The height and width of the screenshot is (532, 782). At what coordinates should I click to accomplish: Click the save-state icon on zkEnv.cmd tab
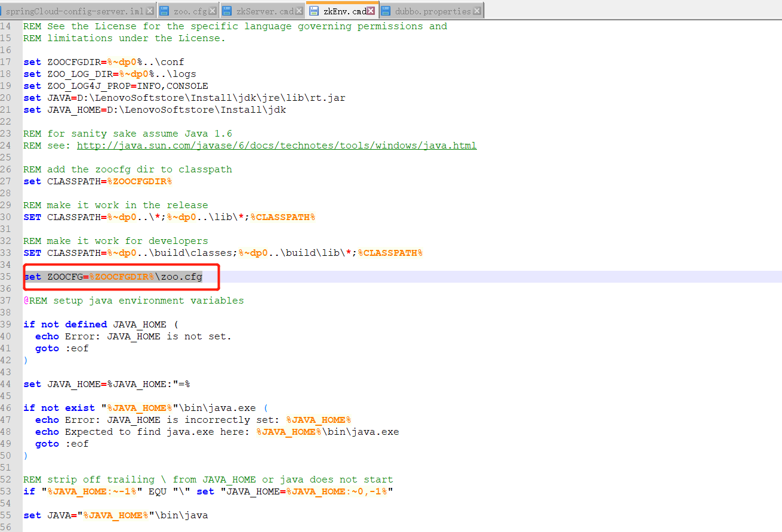(x=314, y=11)
